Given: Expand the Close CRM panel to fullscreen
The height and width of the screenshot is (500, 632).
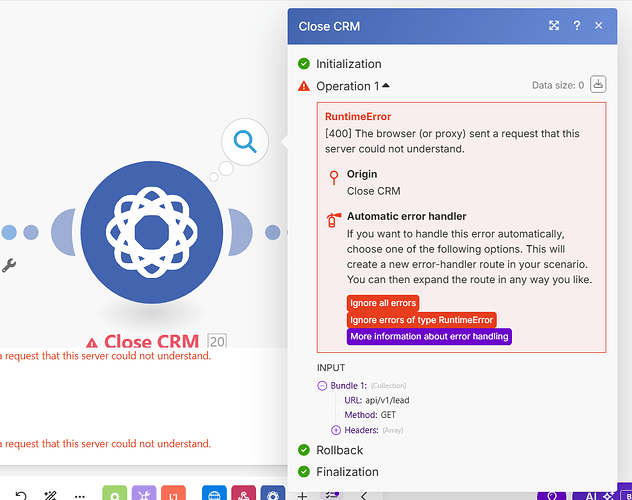Looking at the screenshot, I should click(554, 26).
